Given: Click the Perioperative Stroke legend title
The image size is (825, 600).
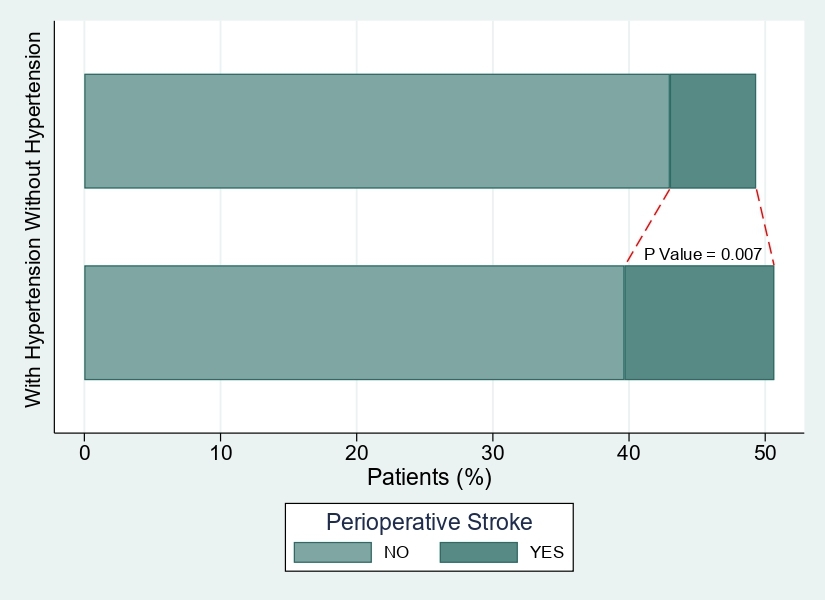Looking at the screenshot, I should pyautogui.click(x=429, y=521).
